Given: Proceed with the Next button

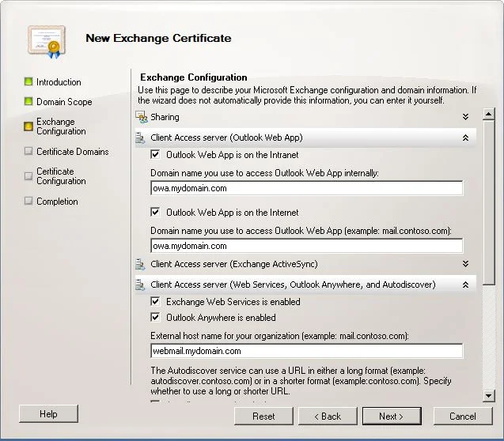Looking at the screenshot, I should pyautogui.click(x=392, y=416).
